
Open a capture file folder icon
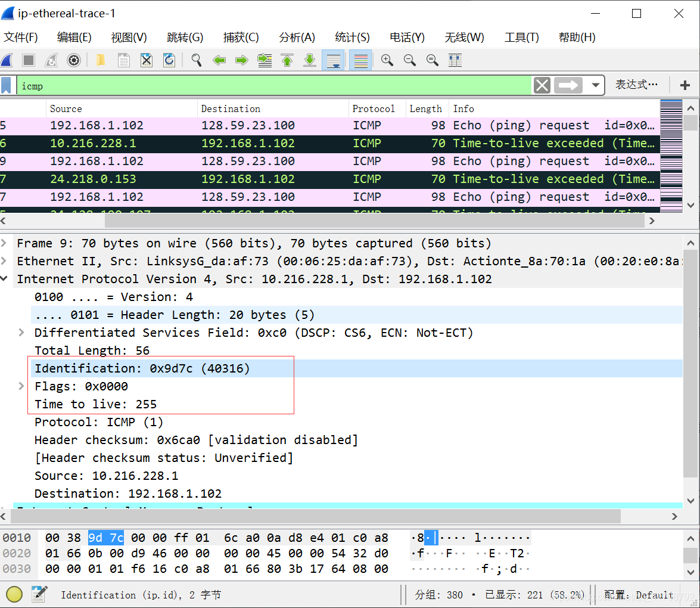pyautogui.click(x=101, y=60)
